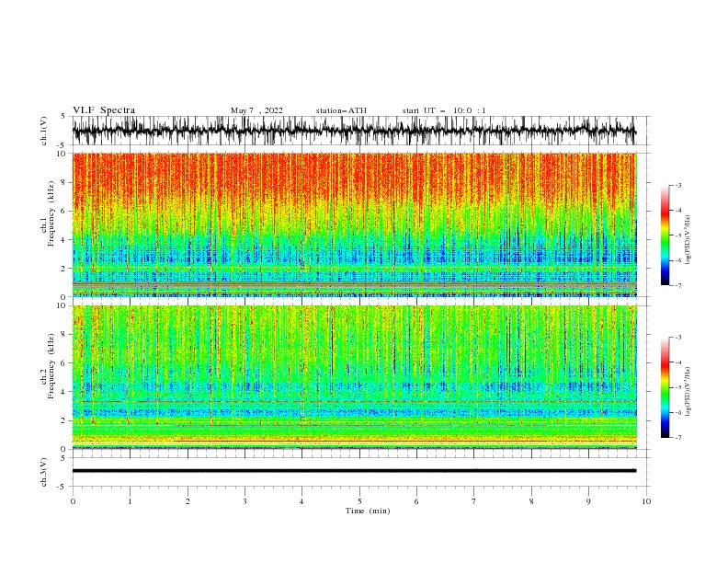Click the "-5" tick on ch.1(V) axis
The width and height of the screenshot is (728, 563).
click(63, 145)
